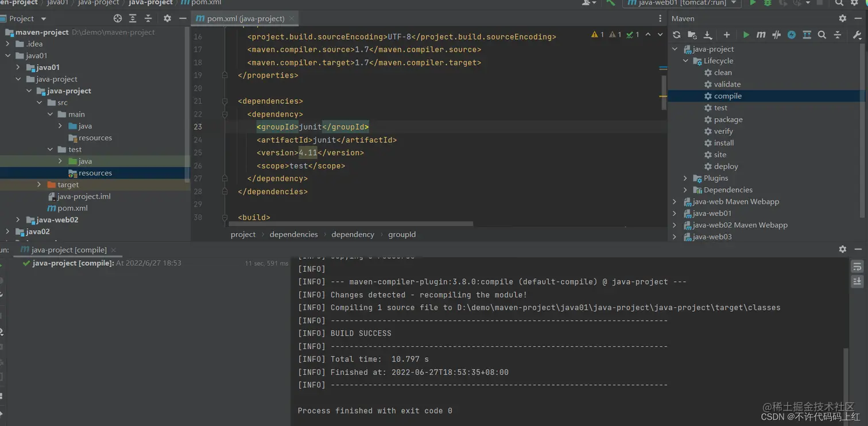868x426 pixels.
Task: Select the package lifecycle goal
Action: [728, 119]
